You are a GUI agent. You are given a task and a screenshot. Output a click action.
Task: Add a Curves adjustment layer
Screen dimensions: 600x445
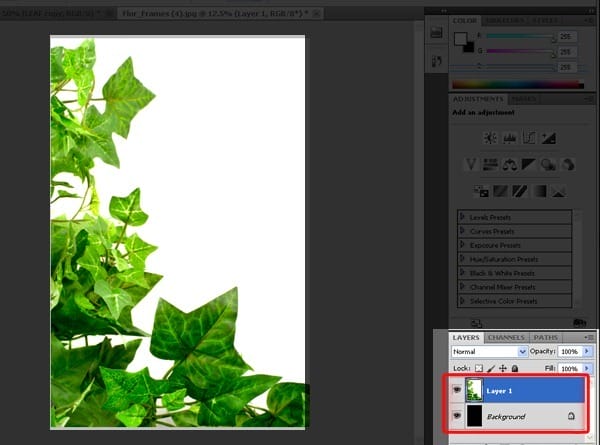coord(529,138)
